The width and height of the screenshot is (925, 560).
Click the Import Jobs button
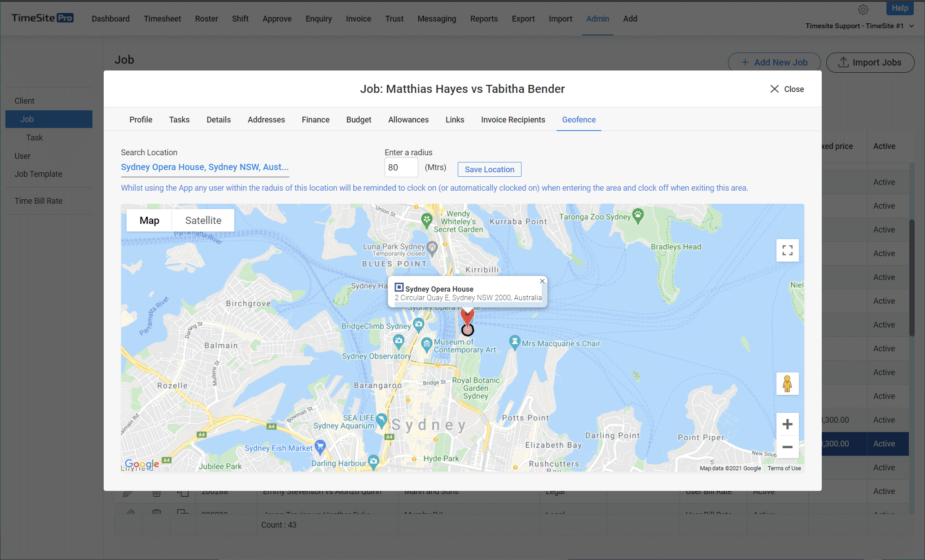pos(870,62)
